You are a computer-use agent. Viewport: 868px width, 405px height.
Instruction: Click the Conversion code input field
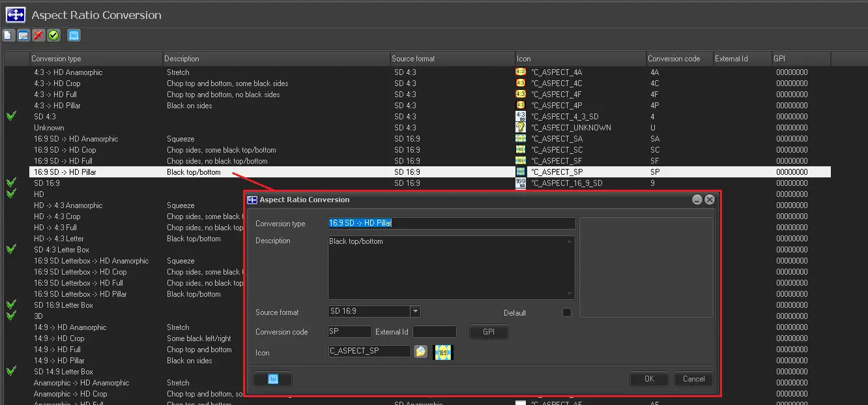point(349,332)
